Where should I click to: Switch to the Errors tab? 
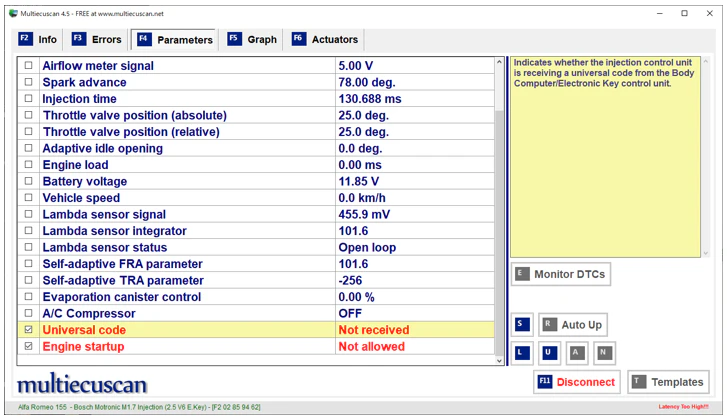97,39
